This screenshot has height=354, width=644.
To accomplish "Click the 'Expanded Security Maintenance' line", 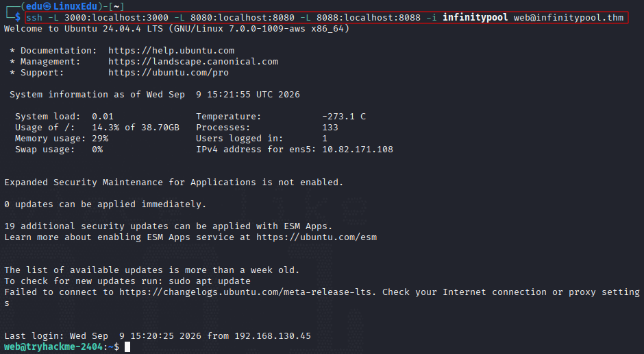I will pyautogui.click(x=174, y=182).
